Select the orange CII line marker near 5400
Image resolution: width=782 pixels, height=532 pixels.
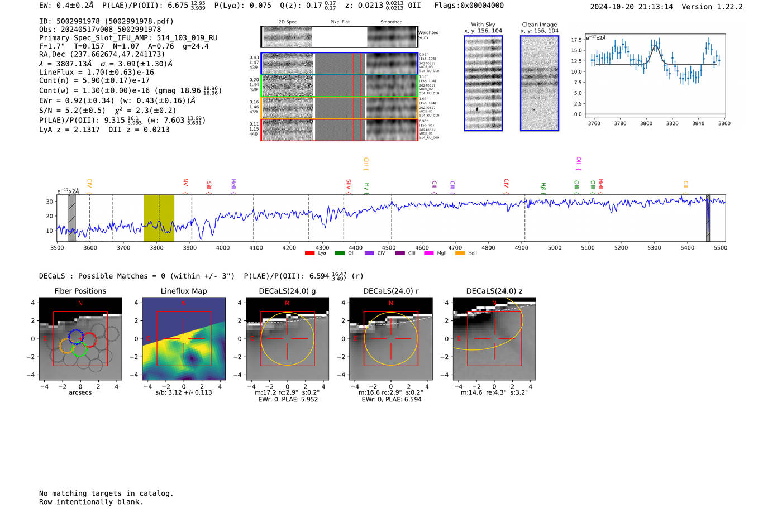click(686, 188)
